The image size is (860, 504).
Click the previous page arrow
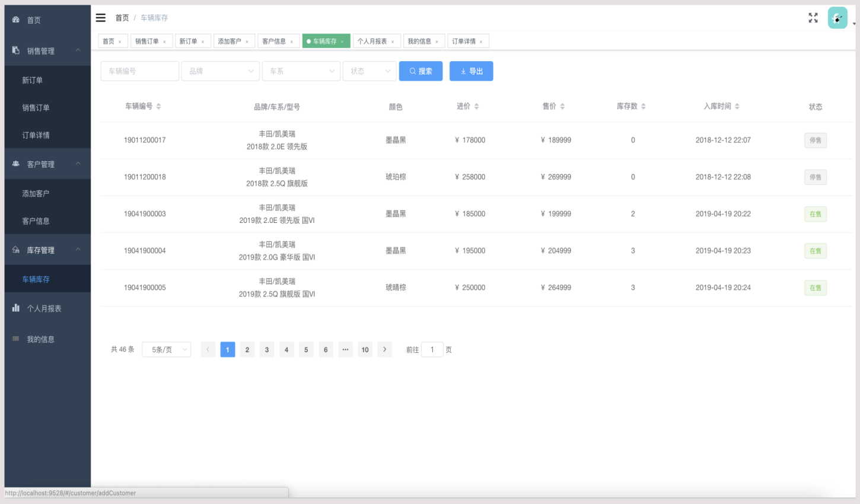pos(208,349)
